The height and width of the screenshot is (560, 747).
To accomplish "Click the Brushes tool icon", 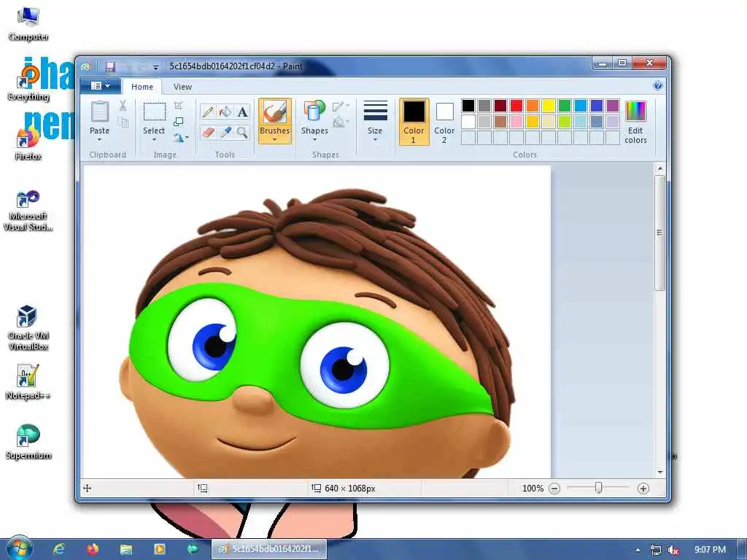I will coord(275,112).
